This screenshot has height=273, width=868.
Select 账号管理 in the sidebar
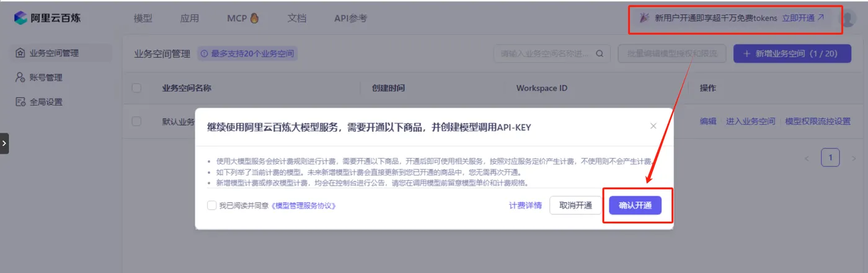click(x=60, y=77)
